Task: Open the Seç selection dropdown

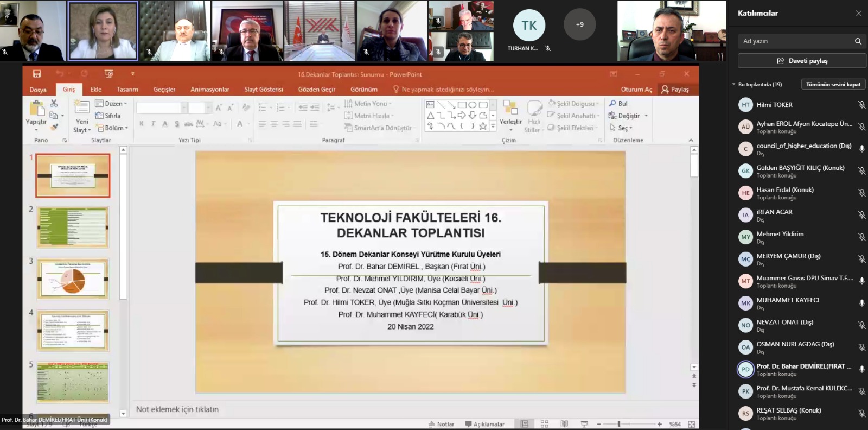Action: pos(621,128)
